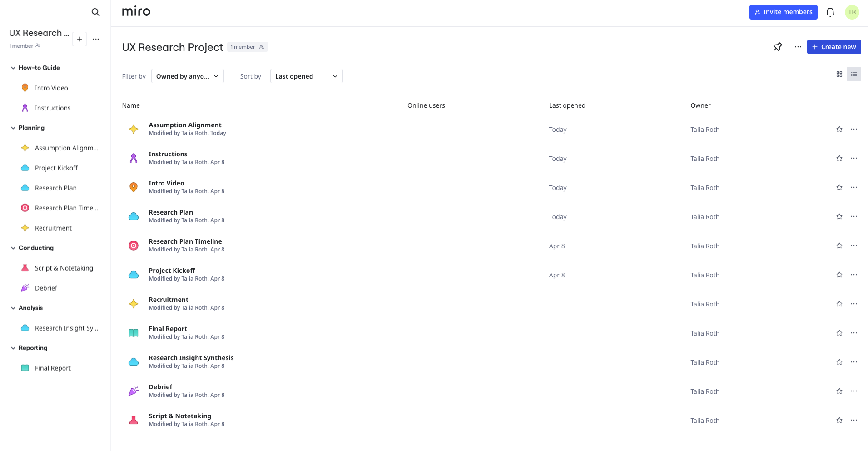Star the Project Kickoff board
This screenshot has height=451, width=868.
tap(839, 275)
